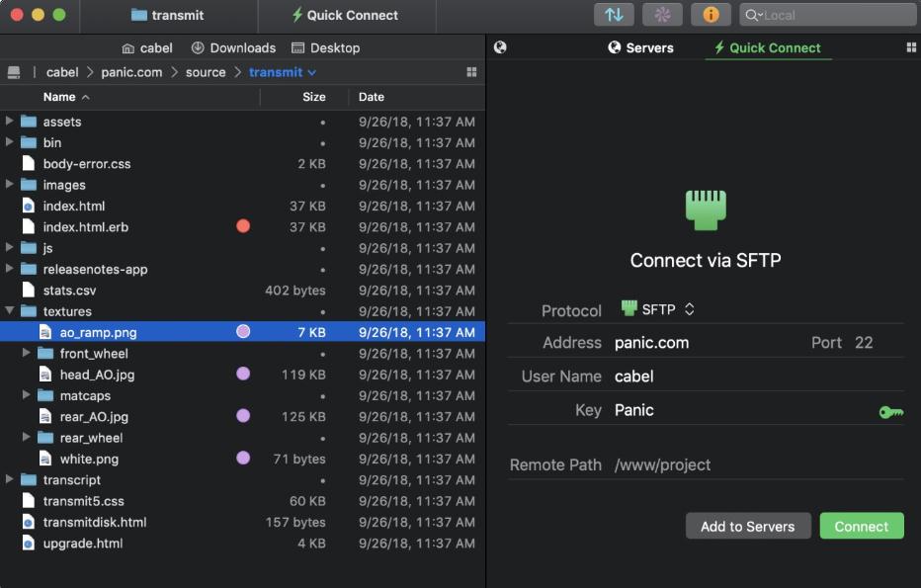Click the Remote Path input field

[x=756, y=464]
